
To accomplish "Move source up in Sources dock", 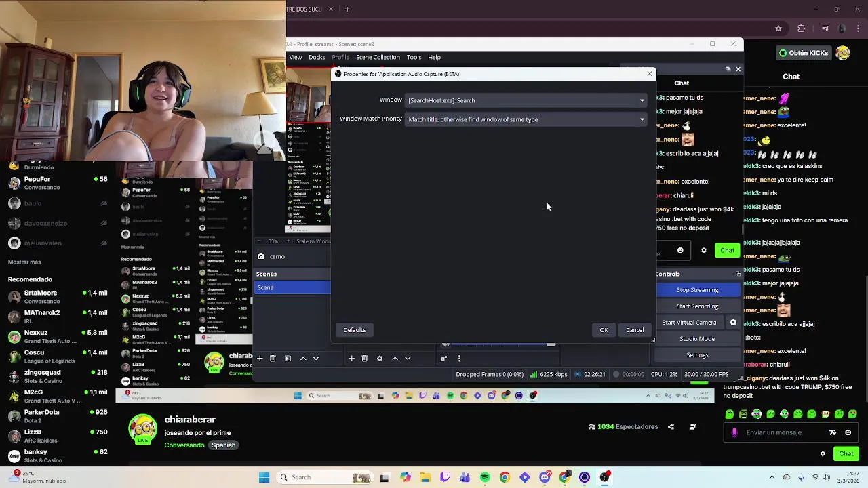I will (x=395, y=358).
